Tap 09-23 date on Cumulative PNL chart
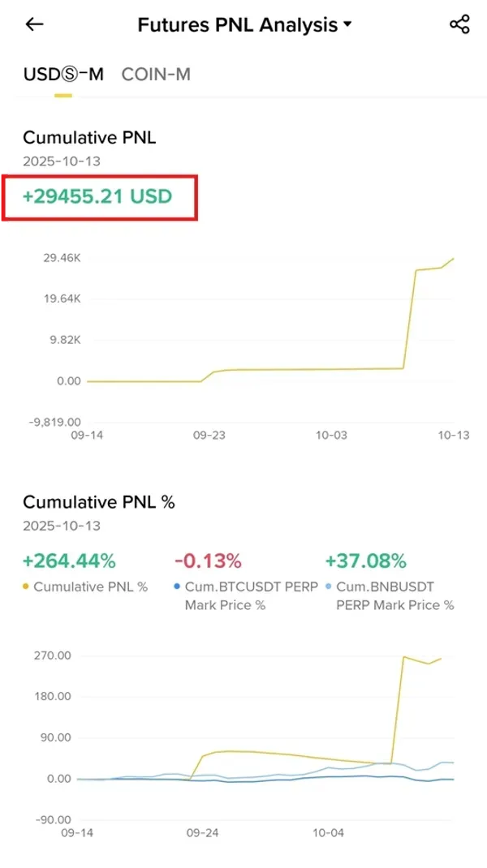The width and height of the screenshot is (487, 868). [209, 436]
